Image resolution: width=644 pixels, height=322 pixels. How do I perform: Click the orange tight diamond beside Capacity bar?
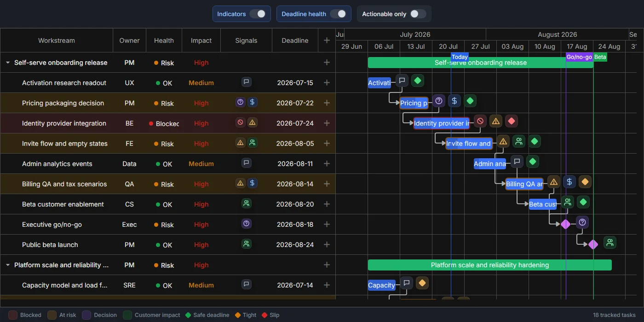[x=422, y=282]
